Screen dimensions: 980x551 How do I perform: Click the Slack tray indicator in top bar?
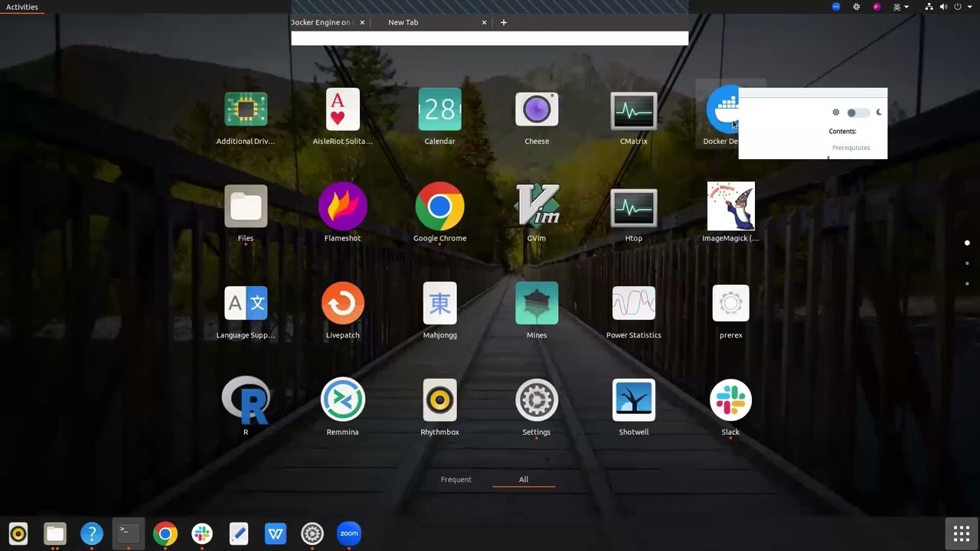click(857, 7)
